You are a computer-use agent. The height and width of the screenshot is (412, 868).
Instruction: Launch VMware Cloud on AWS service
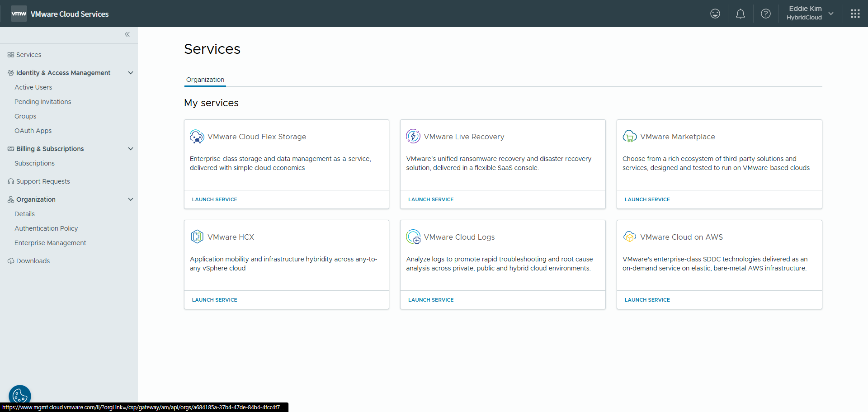647,300
